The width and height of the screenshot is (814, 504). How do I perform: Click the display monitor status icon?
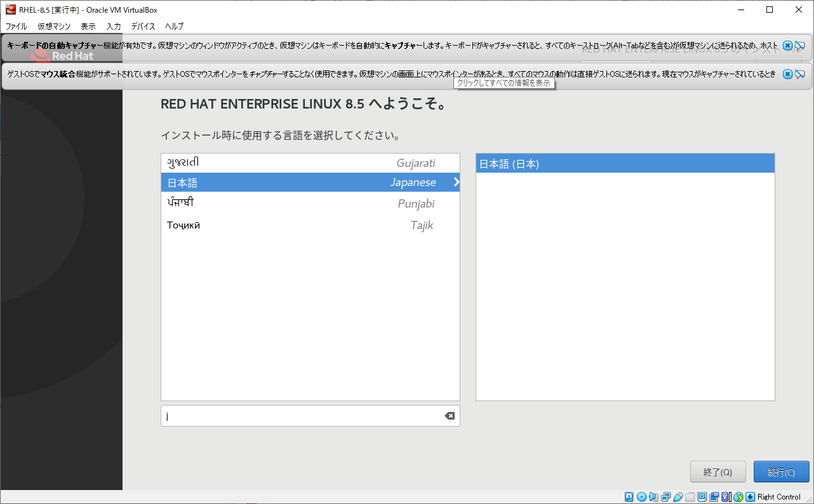point(702,496)
